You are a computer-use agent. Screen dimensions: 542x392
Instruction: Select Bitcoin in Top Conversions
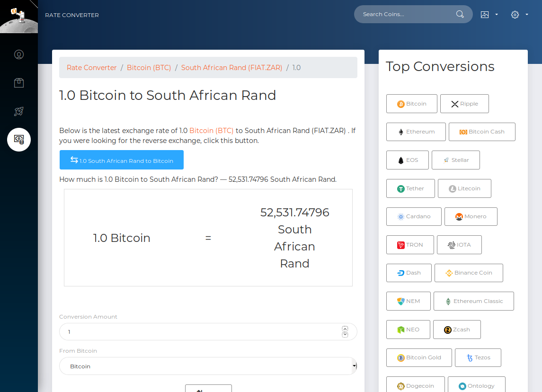pyautogui.click(x=412, y=104)
